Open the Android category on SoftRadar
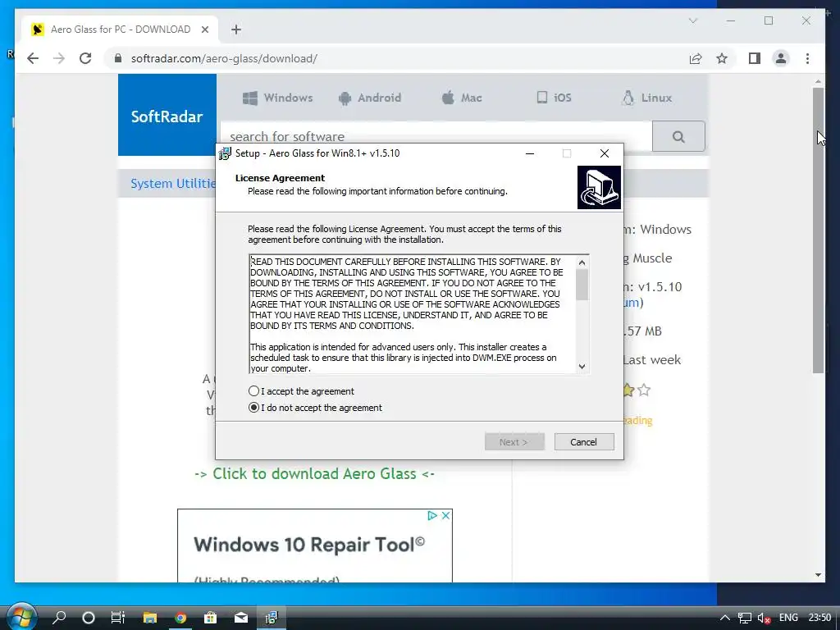840x630 pixels. coord(370,98)
